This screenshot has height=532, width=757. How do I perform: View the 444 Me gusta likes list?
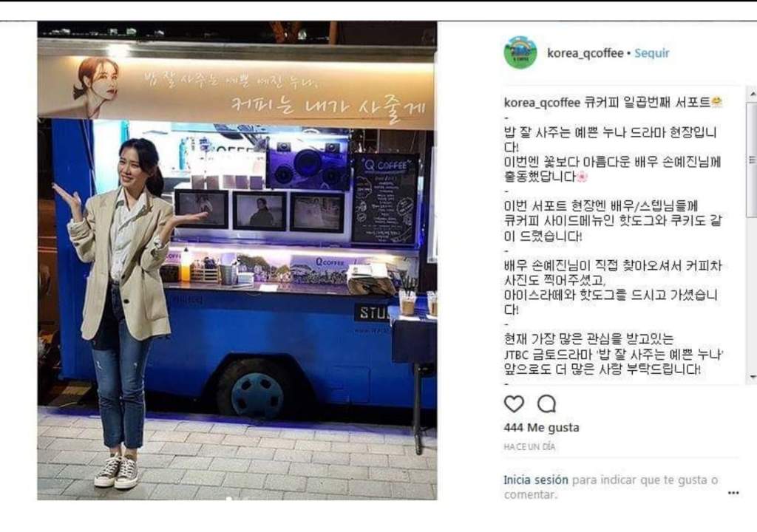541,427
